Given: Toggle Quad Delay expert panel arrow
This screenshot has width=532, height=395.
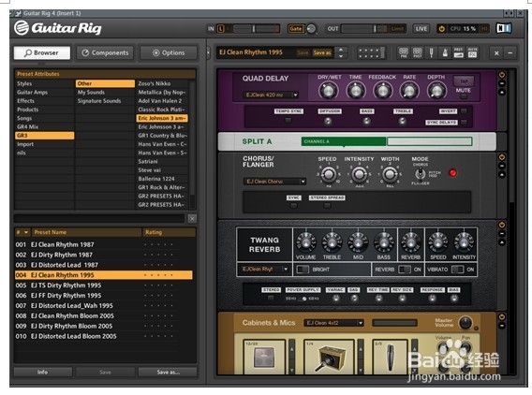Looking at the screenshot, I should coord(502,92).
